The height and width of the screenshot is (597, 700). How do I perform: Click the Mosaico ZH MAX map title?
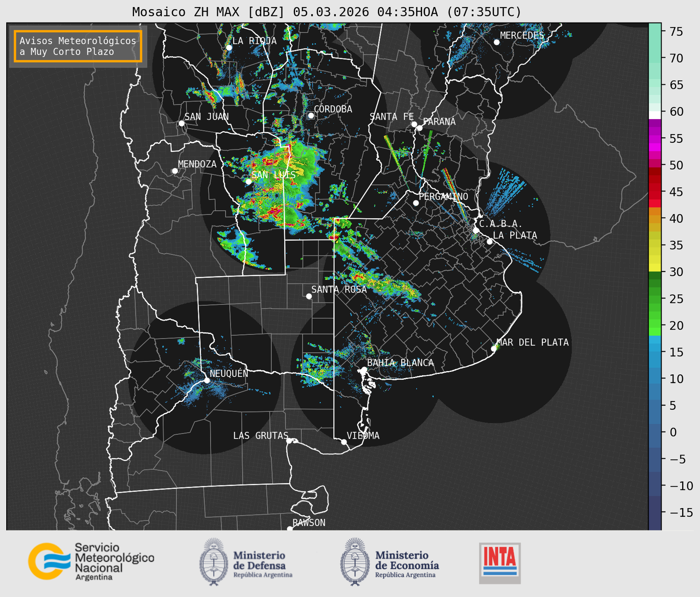pyautogui.click(x=326, y=12)
